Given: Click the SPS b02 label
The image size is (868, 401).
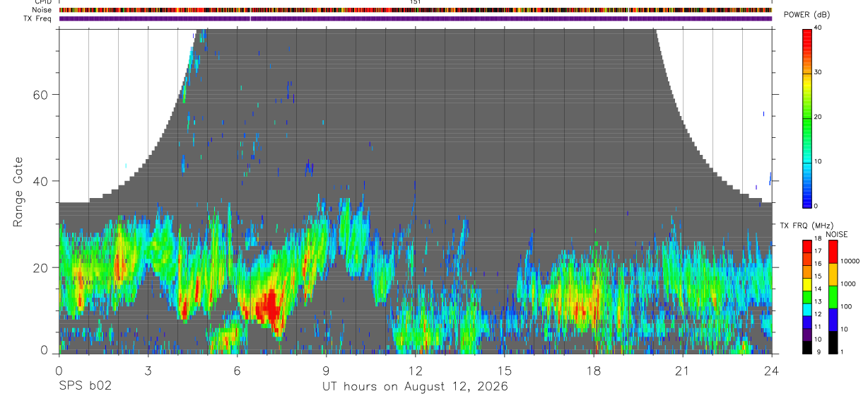Looking at the screenshot, I should coord(85,386).
